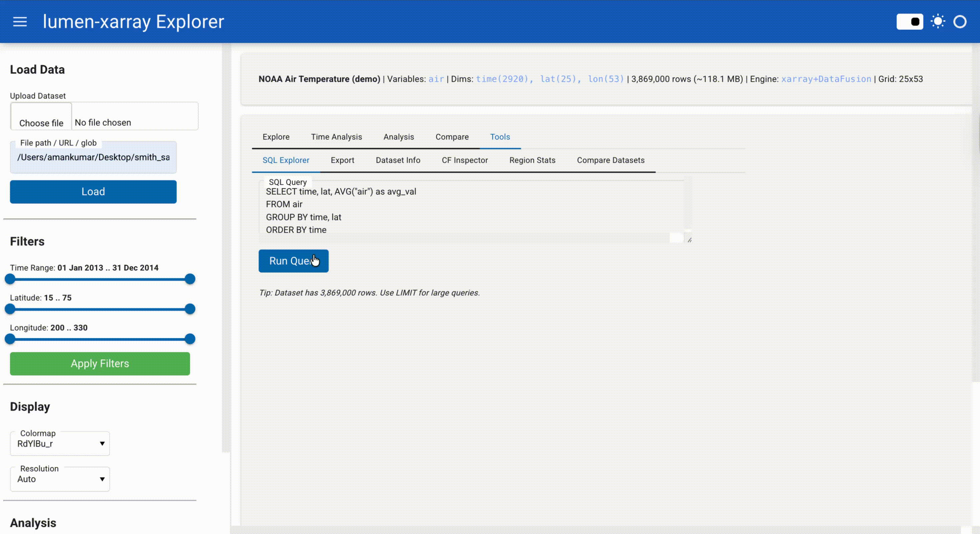Click the Choose file button

41,116
